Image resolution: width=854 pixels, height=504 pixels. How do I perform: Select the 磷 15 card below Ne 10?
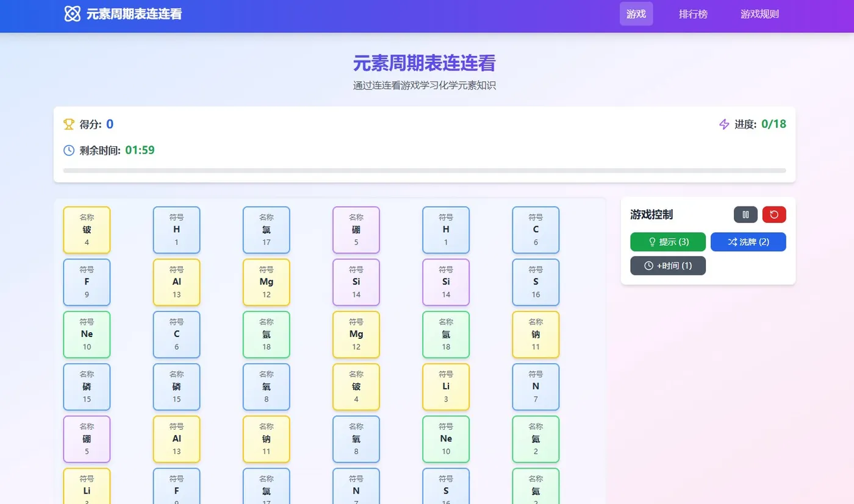[x=87, y=387]
